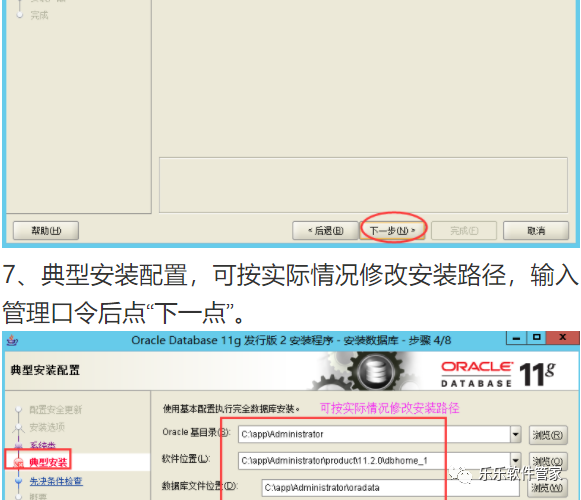Image resolution: width=581 pixels, height=500 pixels.
Task: Edit the 软件位置 path field
Action: (x=374, y=461)
